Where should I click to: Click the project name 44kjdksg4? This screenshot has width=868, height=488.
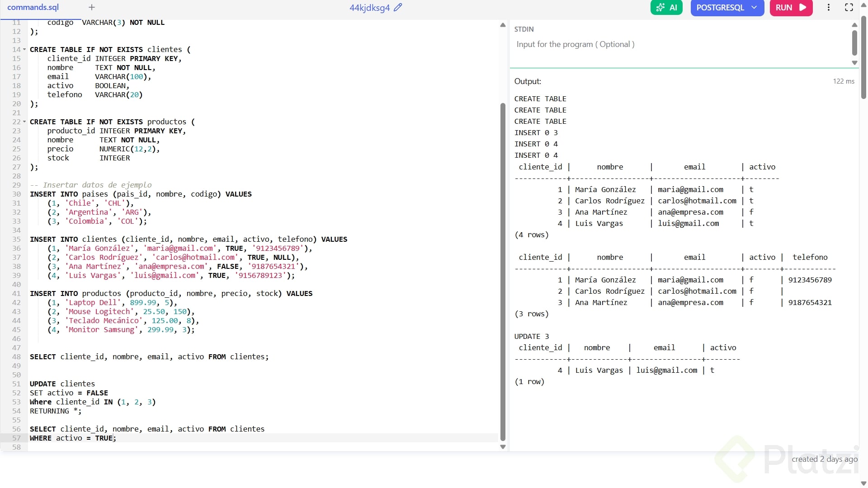pos(369,8)
